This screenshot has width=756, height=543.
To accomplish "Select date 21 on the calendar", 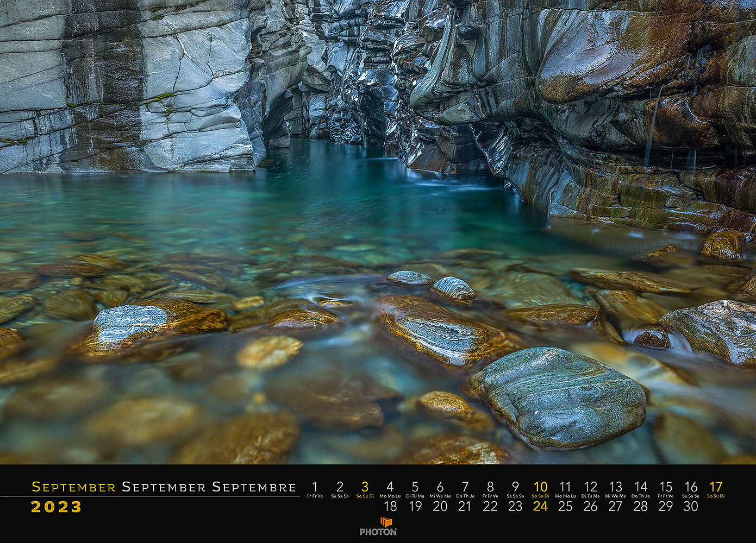I will [465, 506].
